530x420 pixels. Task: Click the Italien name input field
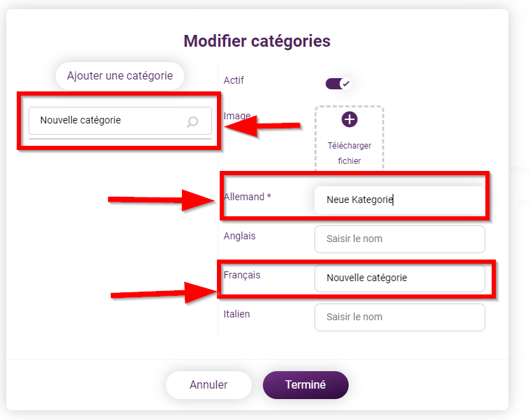point(400,317)
